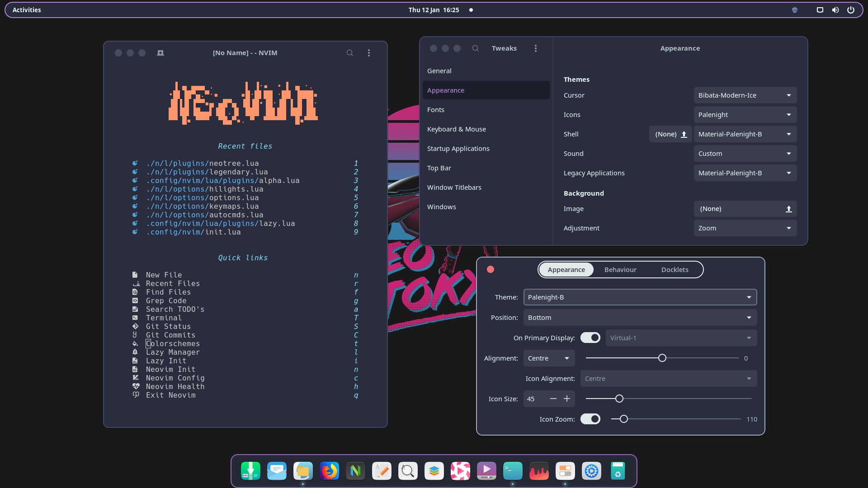Toggle the Icon Zoom switch

coord(590,419)
